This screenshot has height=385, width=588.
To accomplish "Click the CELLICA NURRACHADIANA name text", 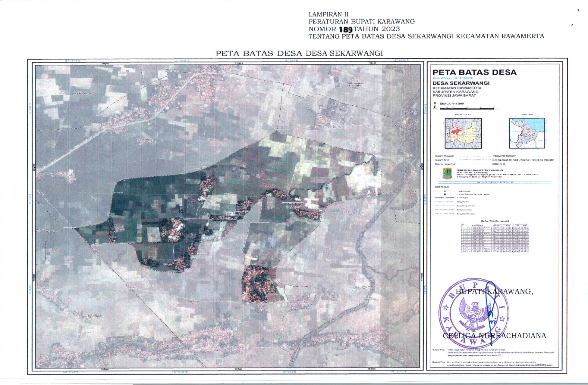I will [x=494, y=336].
